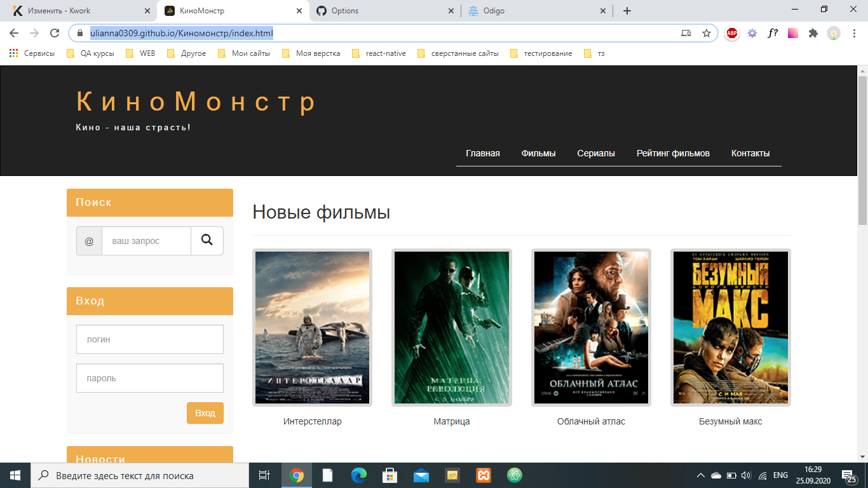Image resolution: width=868 pixels, height=488 pixels.
Task: Open the gear extension icon in toolbar
Action: tap(752, 33)
